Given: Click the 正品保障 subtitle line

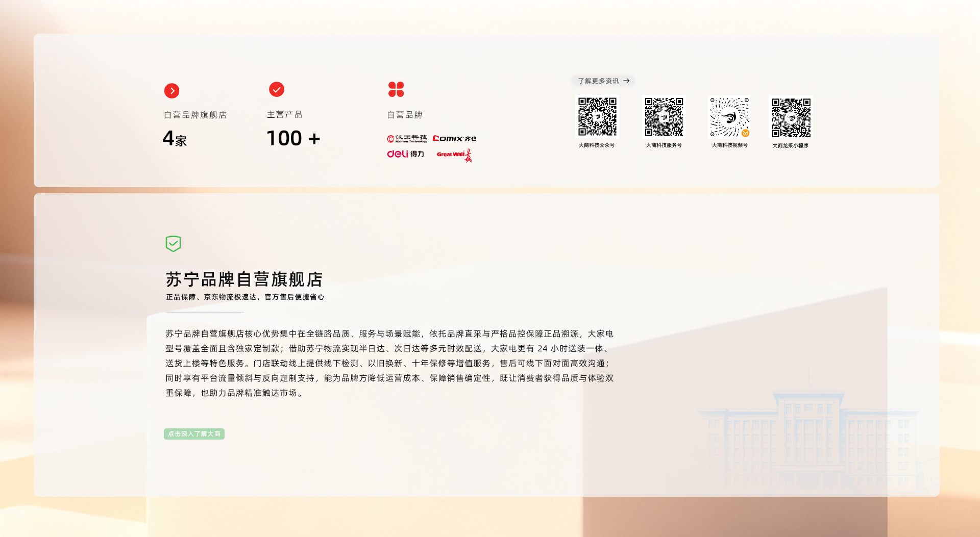Looking at the screenshot, I should tap(245, 297).
